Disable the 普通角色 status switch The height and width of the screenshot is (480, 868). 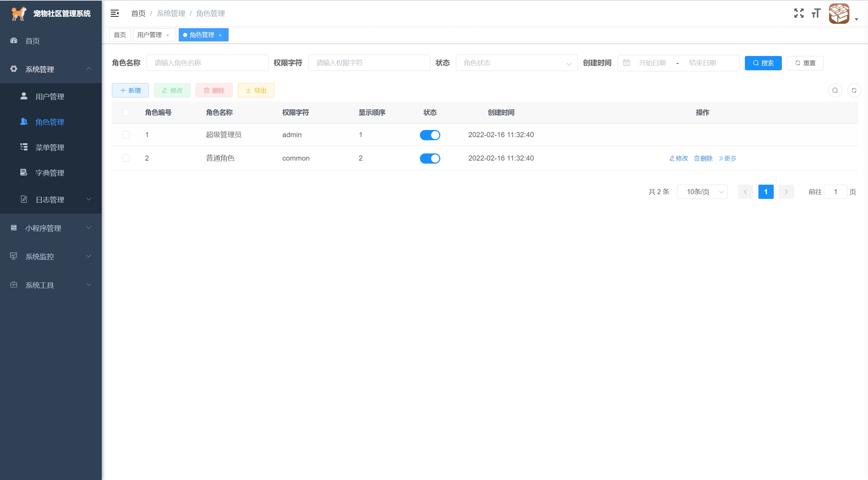click(x=430, y=159)
